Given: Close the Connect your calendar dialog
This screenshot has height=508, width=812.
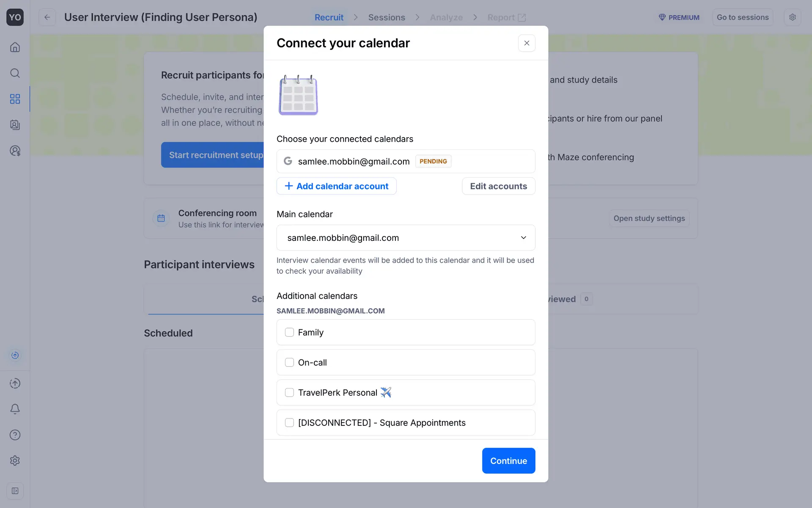Looking at the screenshot, I should pos(527,43).
